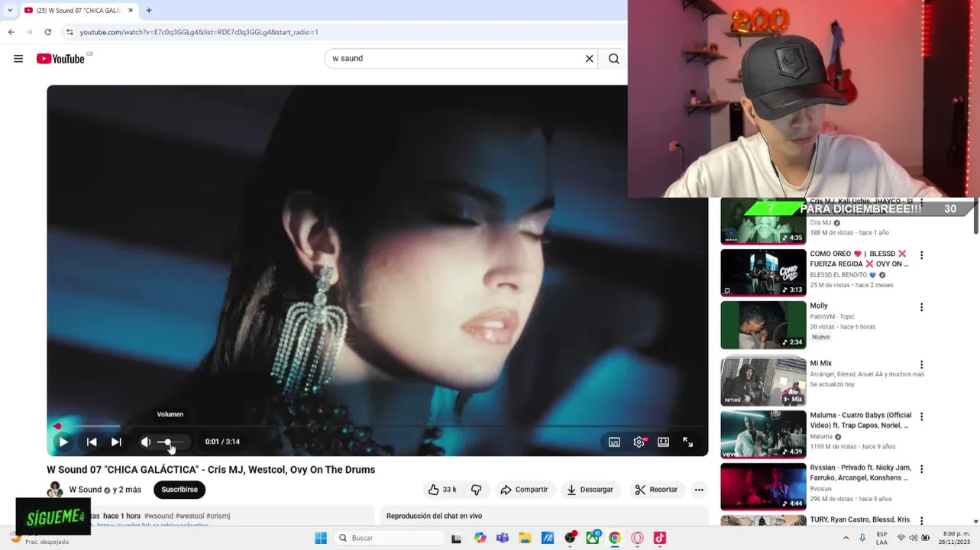Show hidden system tray icons chevron
The height and width of the screenshot is (550, 980).
click(846, 538)
